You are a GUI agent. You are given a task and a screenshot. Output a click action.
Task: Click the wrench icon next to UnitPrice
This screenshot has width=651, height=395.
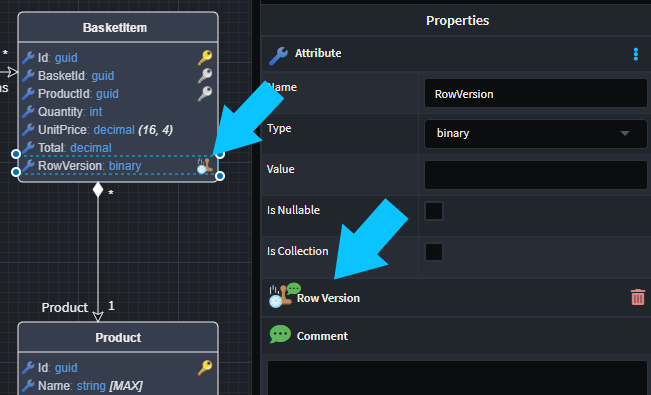28,130
